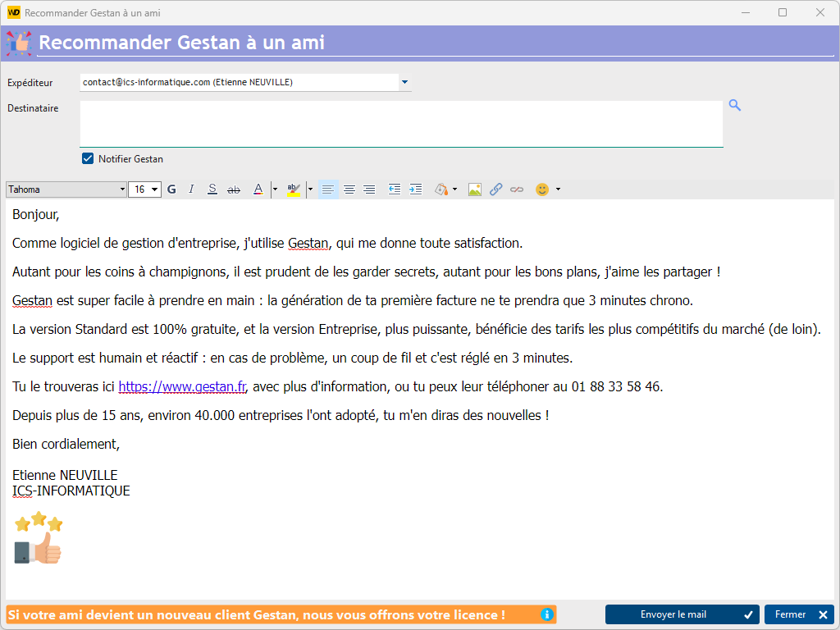Click the Fermer button
The height and width of the screenshot is (630, 840).
click(x=799, y=614)
